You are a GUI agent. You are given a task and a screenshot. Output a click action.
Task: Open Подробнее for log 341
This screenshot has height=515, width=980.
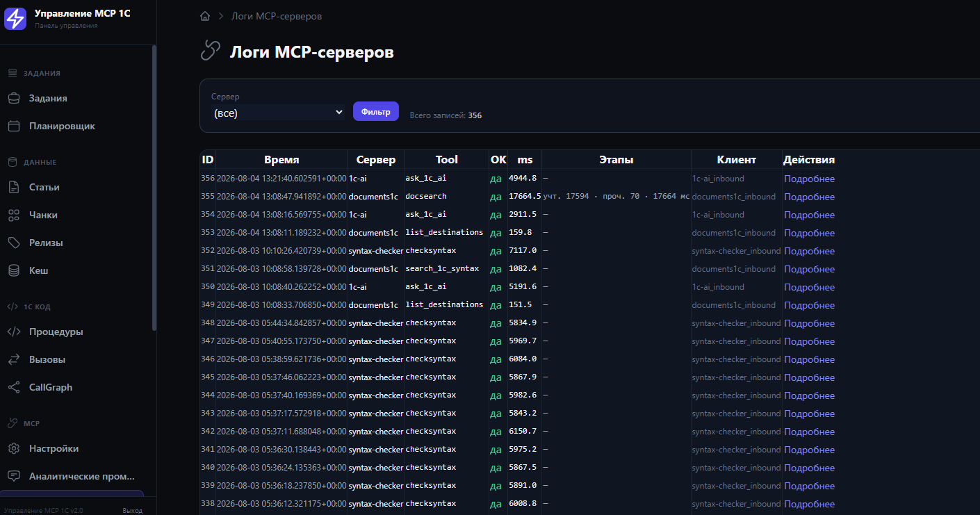click(810, 450)
